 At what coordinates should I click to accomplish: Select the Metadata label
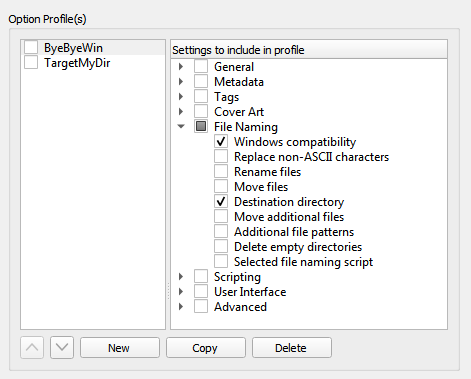tap(239, 82)
